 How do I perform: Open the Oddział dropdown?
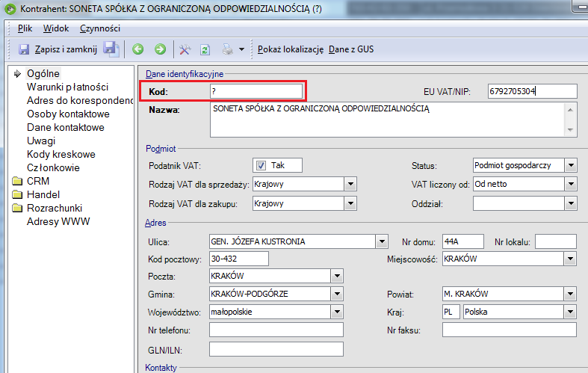[571, 204]
